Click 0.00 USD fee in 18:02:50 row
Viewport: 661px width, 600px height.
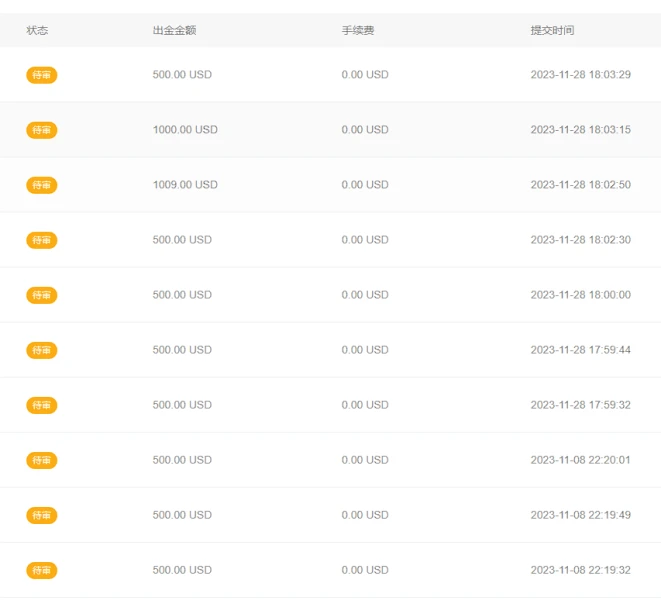[x=365, y=185]
